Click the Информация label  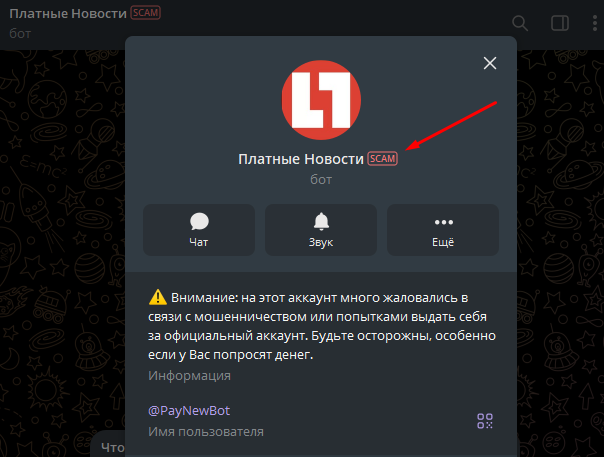pyautogui.click(x=190, y=375)
